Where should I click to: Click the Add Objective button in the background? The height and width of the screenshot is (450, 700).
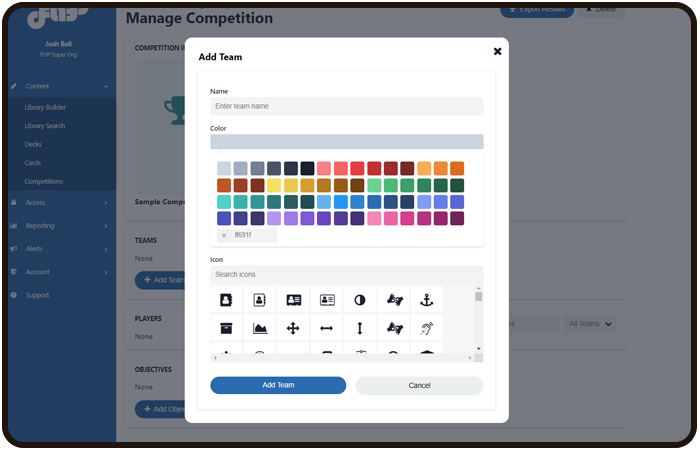(x=161, y=409)
